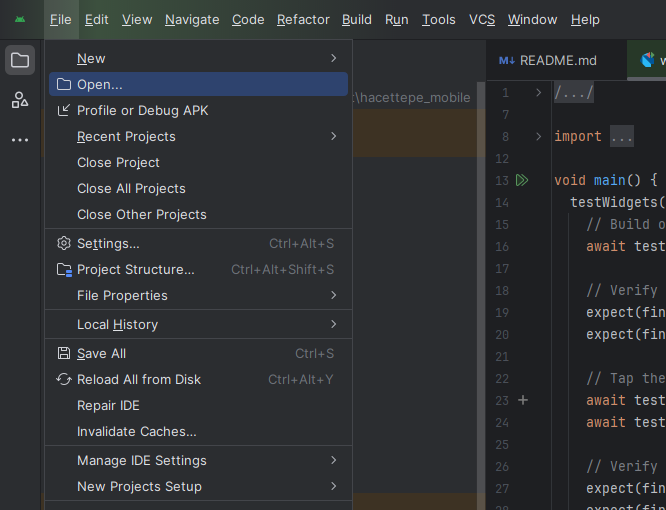Open the Refactor menu

coord(303,20)
